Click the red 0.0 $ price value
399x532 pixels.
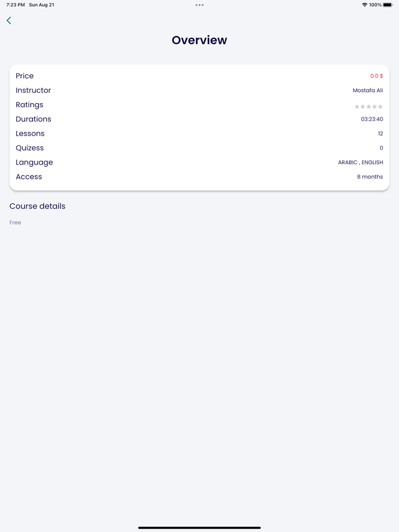coord(376,75)
